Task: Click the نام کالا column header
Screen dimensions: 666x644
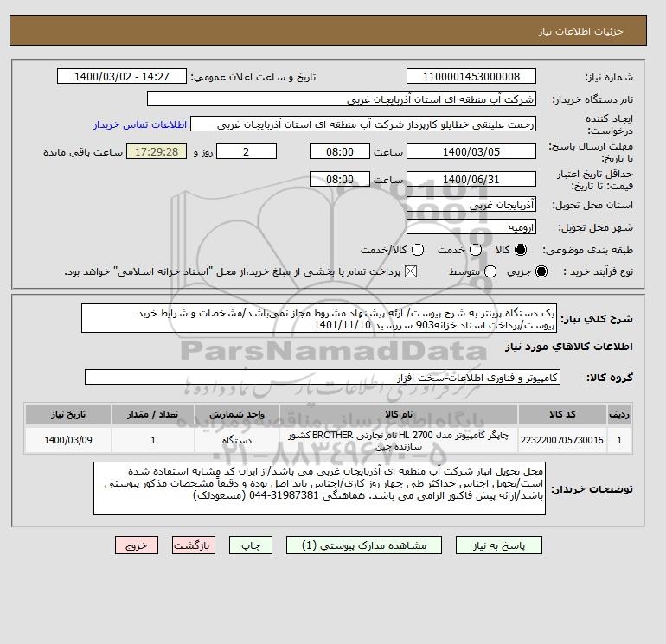Action: click(x=399, y=414)
